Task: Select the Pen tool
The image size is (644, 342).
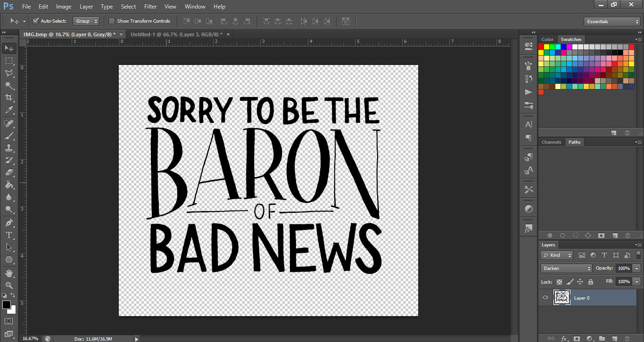Action: (x=9, y=222)
